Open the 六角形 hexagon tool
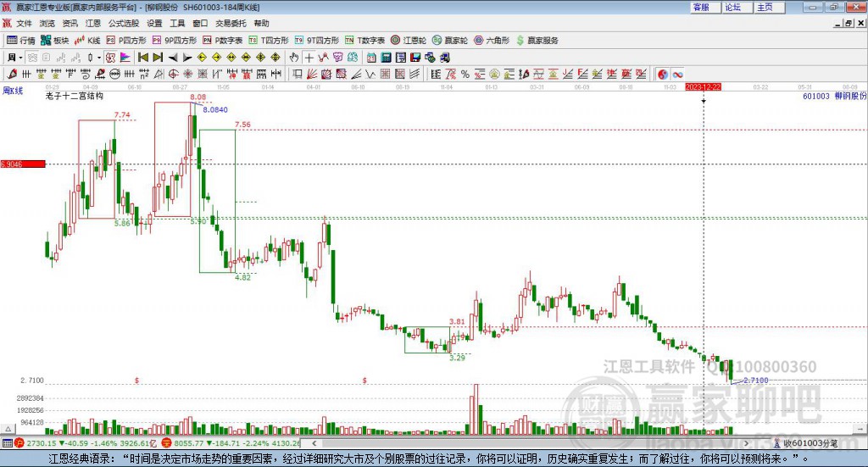This screenshot has width=868, height=467. [x=492, y=41]
